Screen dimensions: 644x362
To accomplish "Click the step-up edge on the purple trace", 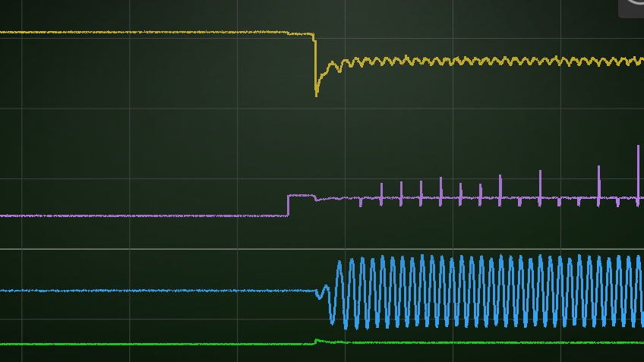I will tap(288, 206).
